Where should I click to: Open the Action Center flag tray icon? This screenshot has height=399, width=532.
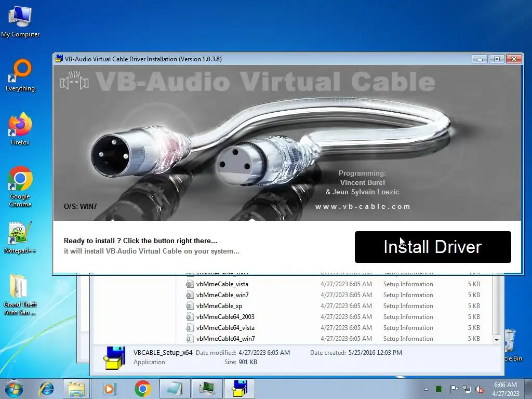[x=454, y=389]
